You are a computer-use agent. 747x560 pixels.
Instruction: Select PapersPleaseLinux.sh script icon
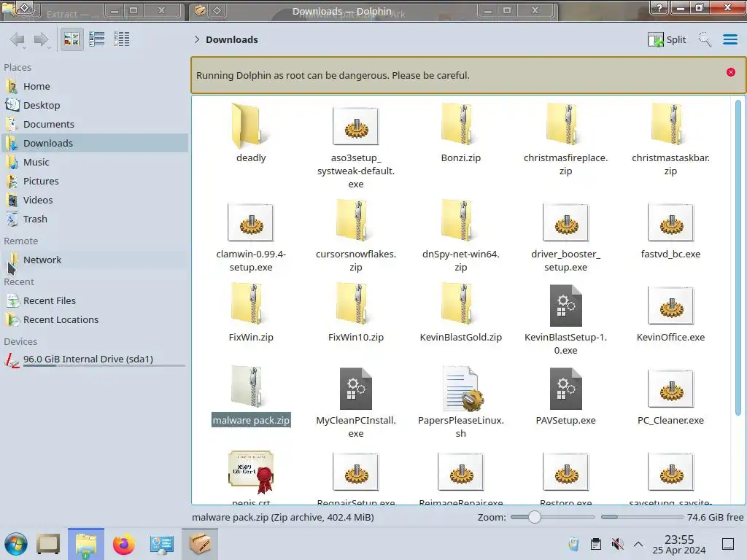click(x=462, y=389)
